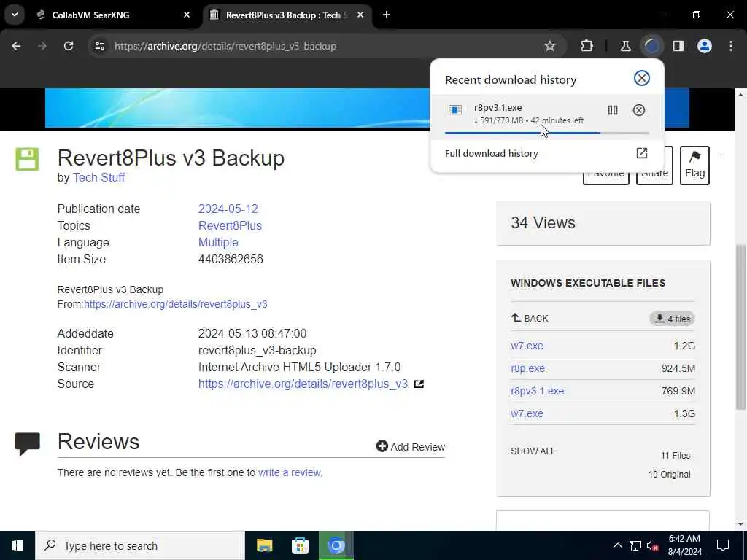Pause the r8pv3.1.exe download

[612, 111]
